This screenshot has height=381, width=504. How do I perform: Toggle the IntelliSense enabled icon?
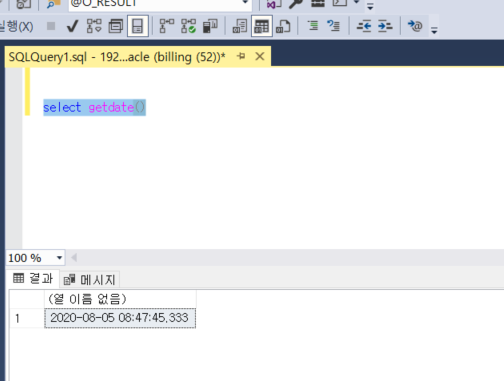tap(138, 26)
